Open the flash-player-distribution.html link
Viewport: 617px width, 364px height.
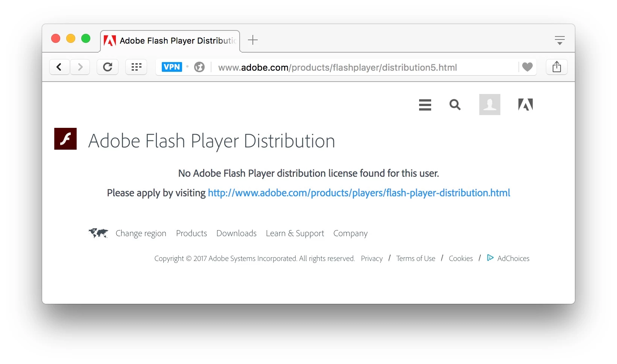pyautogui.click(x=359, y=193)
